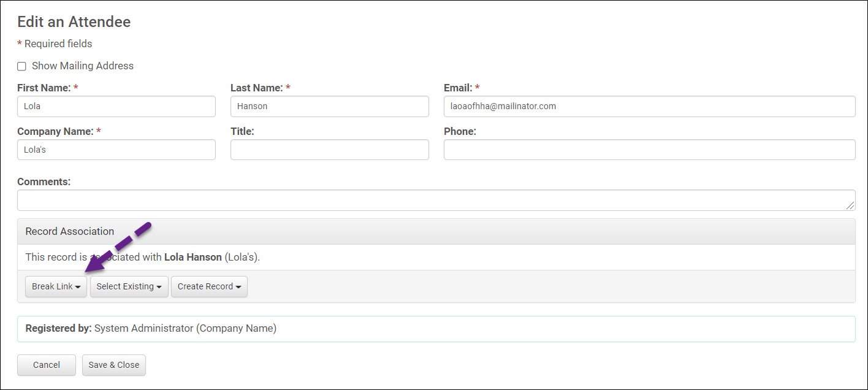868x390 pixels.
Task: Click the empty Title field
Action: tap(329, 150)
